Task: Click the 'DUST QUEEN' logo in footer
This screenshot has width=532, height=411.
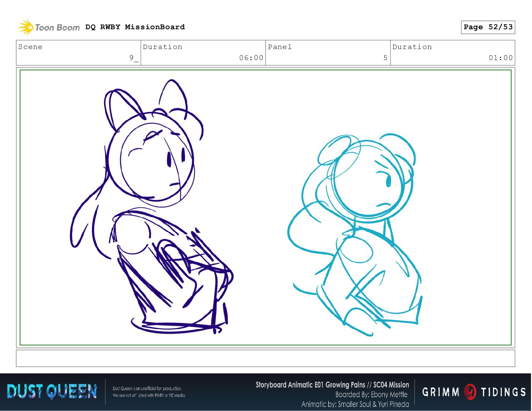Action: coord(52,392)
